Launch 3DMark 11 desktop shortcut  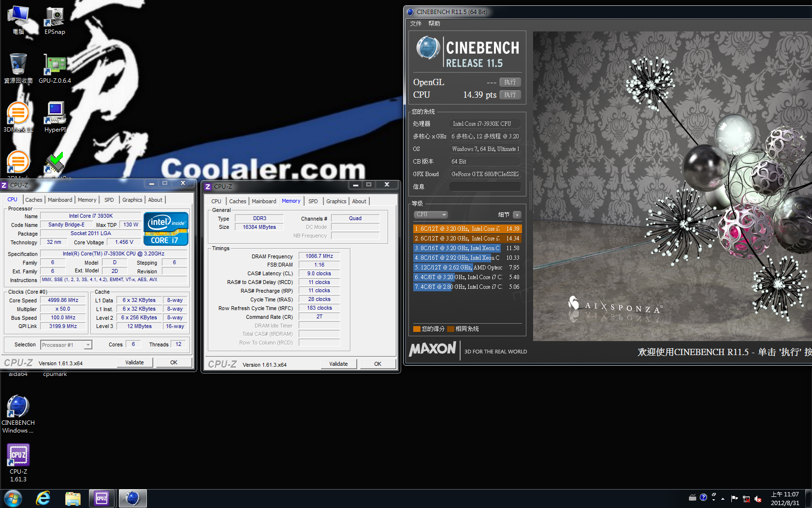coord(18,117)
